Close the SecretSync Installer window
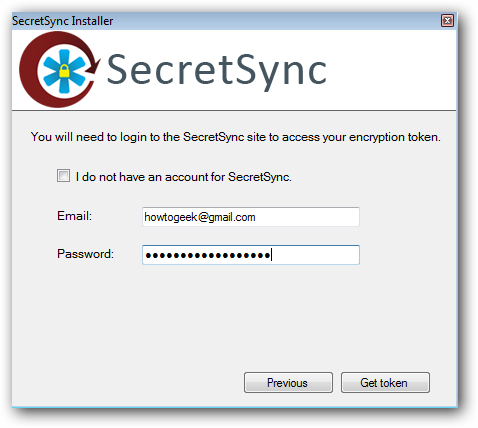 447,21
